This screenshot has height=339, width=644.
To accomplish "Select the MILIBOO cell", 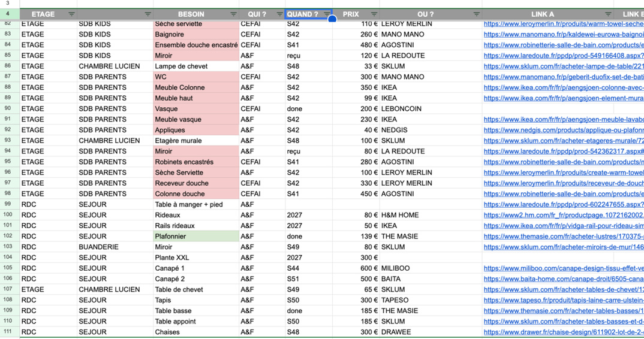I will (x=431, y=268).
